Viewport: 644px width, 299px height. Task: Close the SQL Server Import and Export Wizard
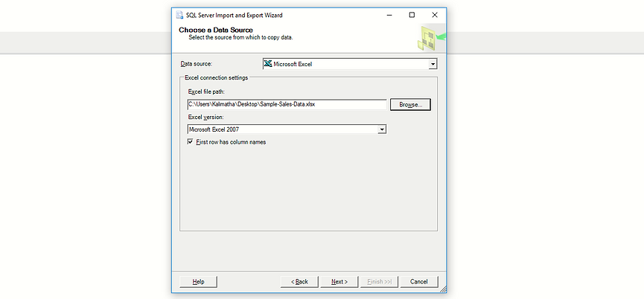435,15
